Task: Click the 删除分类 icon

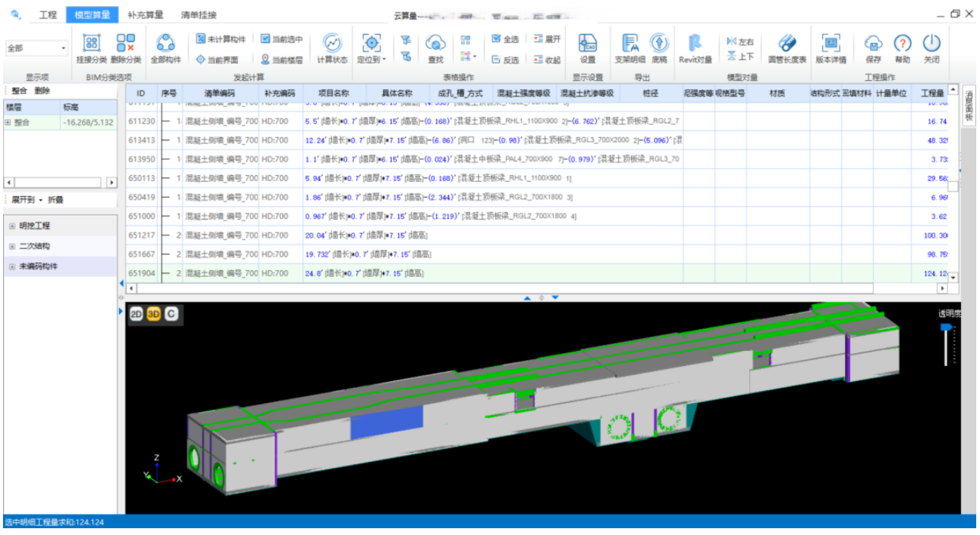Action: tap(125, 44)
